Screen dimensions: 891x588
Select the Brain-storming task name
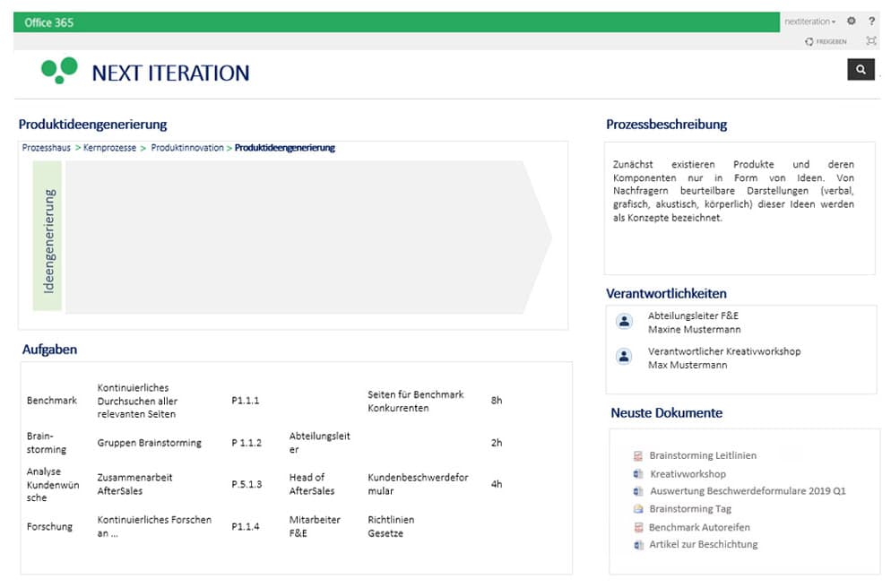tap(46, 443)
